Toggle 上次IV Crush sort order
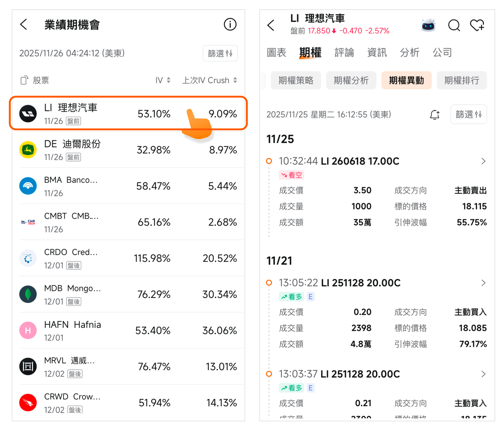504x432 pixels. pyautogui.click(x=235, y=80)
